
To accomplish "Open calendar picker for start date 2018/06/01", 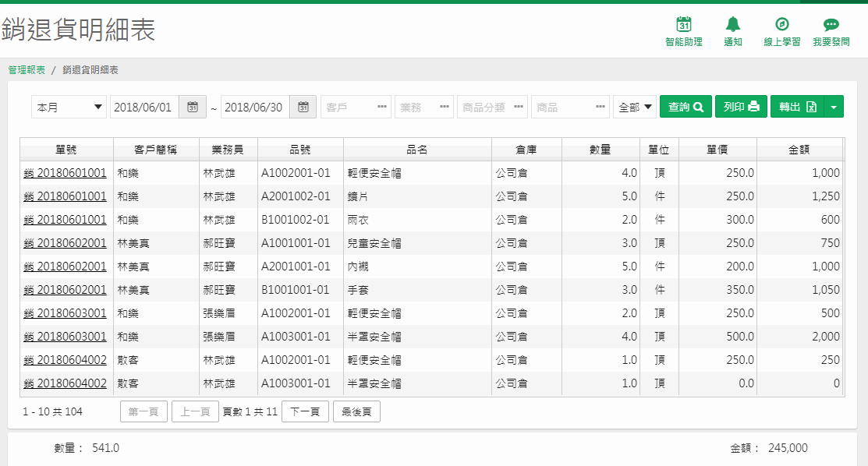I will [193, 107].
